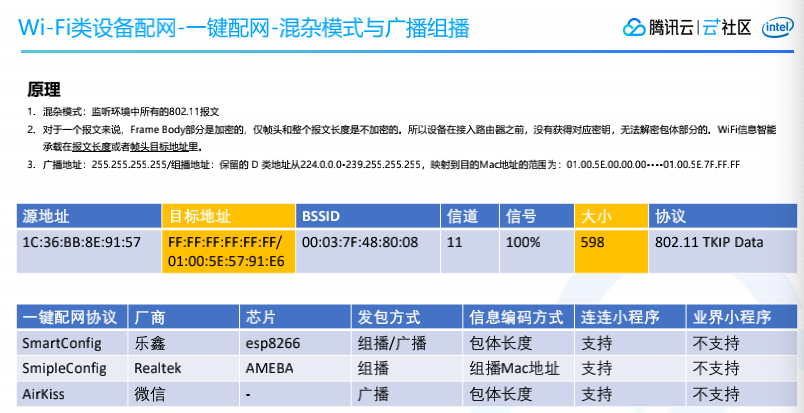This screenshot has height=413, width=804.
Task: Select the source address 1C:36:BB:8E:91:57
Action: [x=81, y=242]
